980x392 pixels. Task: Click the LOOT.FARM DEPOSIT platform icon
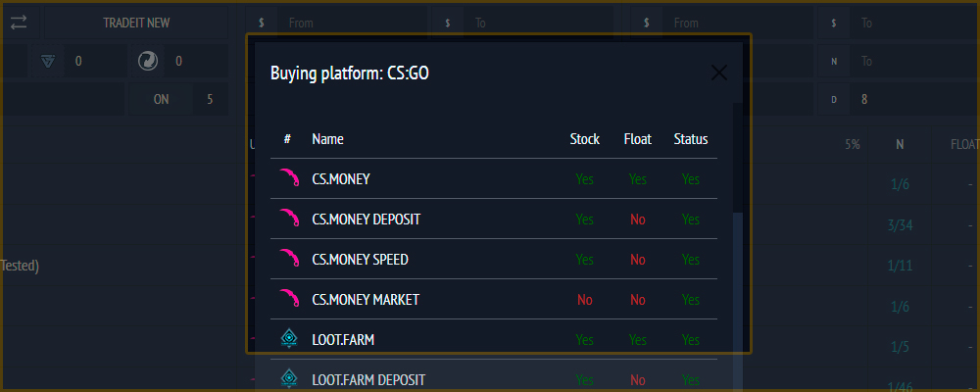[x=288, y=379]
